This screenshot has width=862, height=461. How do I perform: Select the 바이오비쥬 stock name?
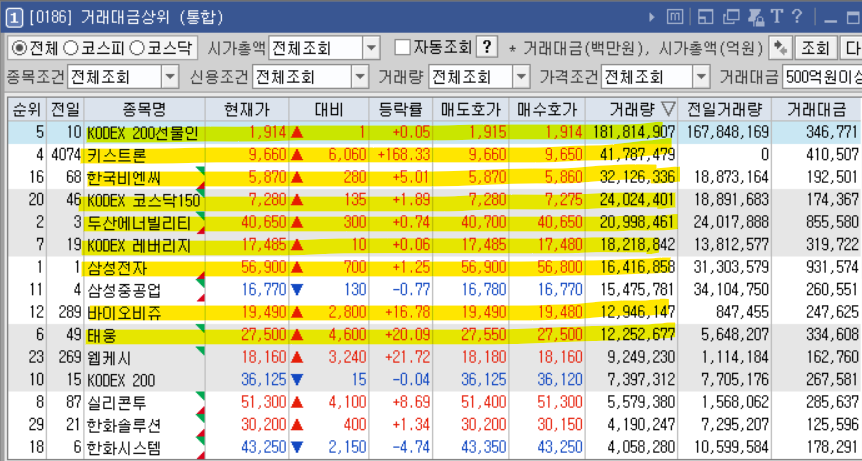124,313
